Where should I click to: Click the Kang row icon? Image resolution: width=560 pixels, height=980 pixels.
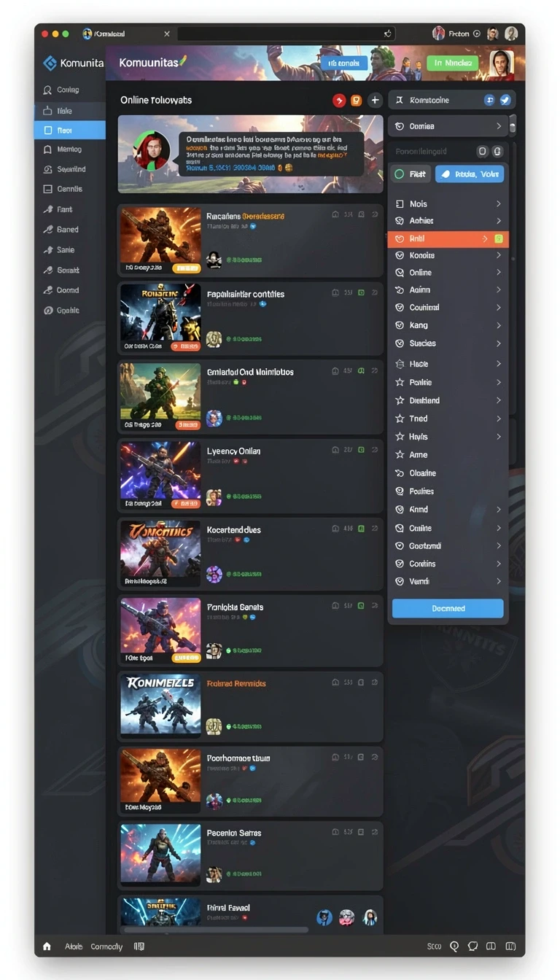(x=400, y=325)
